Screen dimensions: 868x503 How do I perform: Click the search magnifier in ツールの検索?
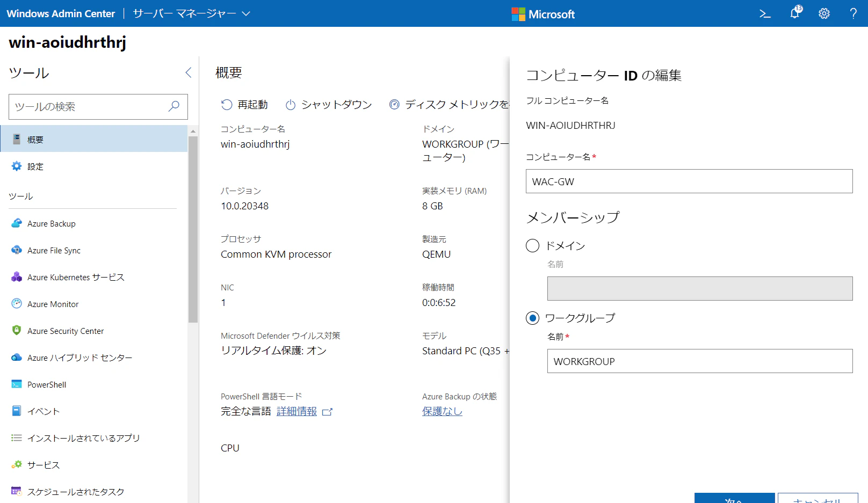(x=174, y=106)
